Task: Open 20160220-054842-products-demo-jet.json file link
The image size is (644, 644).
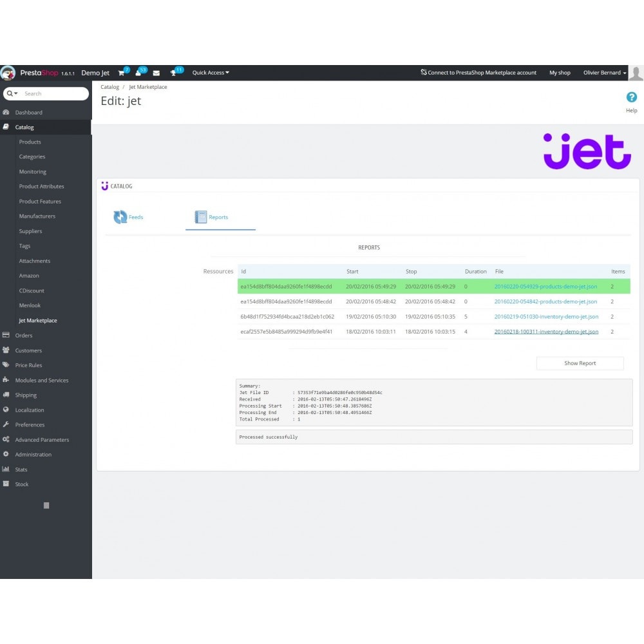Action: click(545, 301)
